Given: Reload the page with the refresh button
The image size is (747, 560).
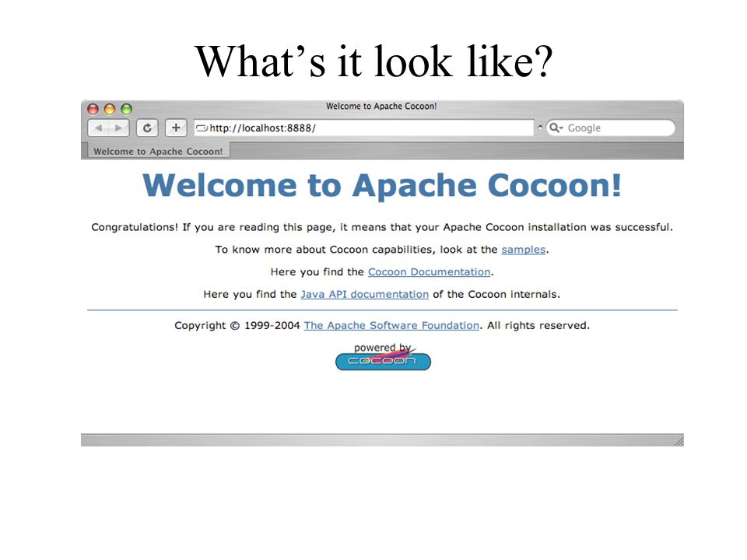Looking at the screenshot, I should (147, 128).
